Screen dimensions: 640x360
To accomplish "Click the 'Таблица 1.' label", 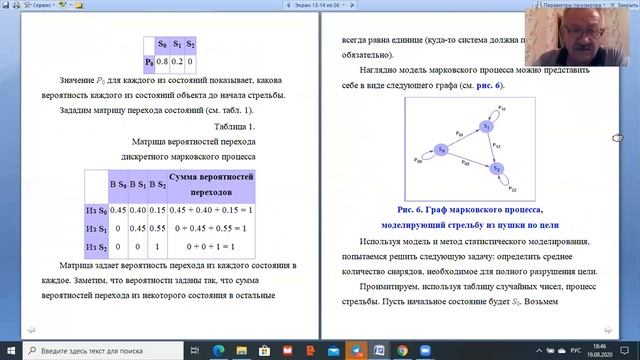I will coord(234,127).
